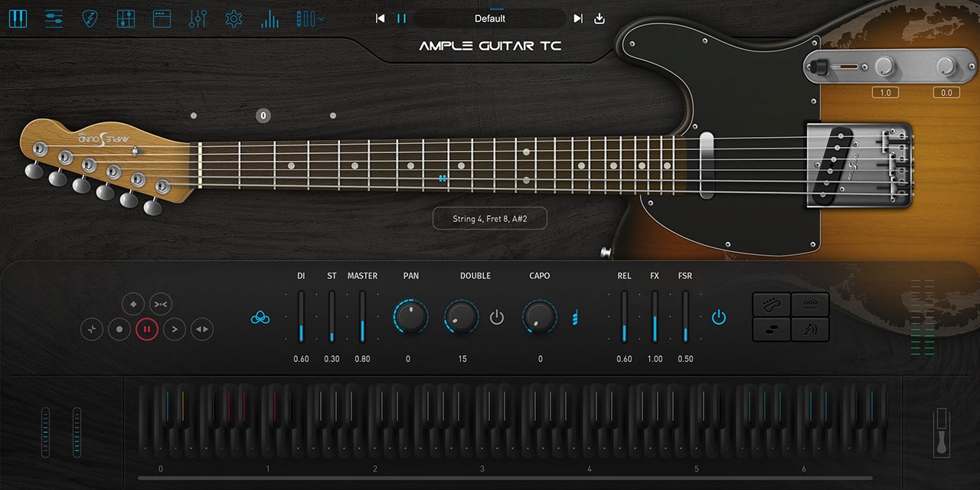Adjust the FX slider
Screen dimensions: 980x490
coord(655,316)
